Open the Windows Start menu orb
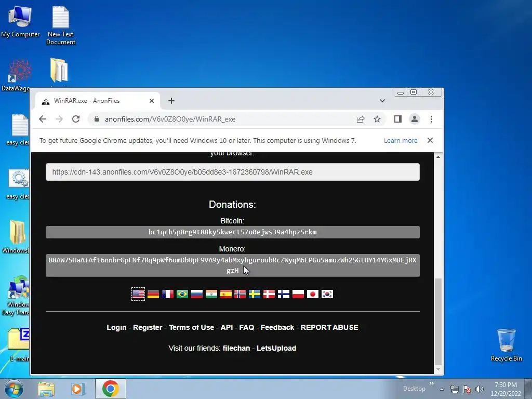This screenshot has width=532, height=399. [14, 389]
